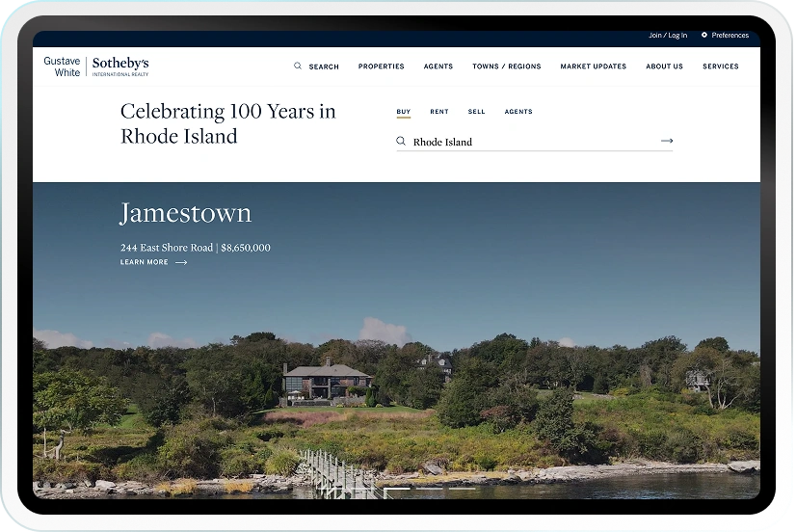Click the magnifier icon beside SEARCH
Viewport: 796px width, 532px height.
click(298, 66)
